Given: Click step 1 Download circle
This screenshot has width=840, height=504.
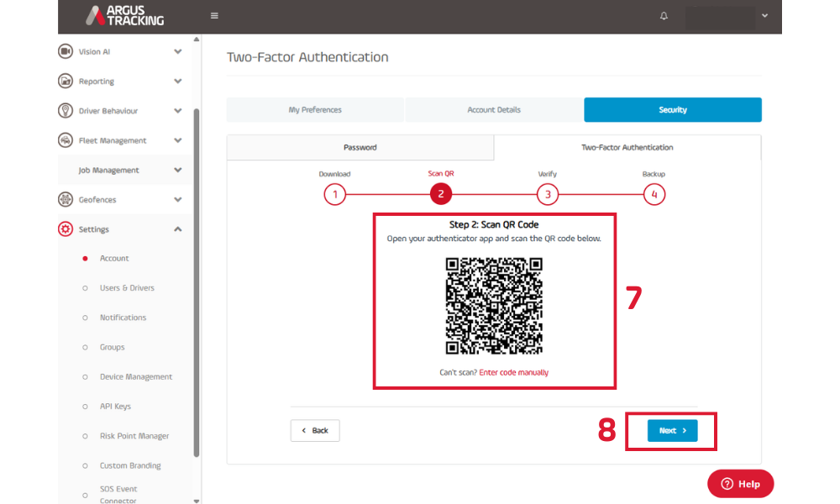Looking at the screenshot, I should [335, 194].
